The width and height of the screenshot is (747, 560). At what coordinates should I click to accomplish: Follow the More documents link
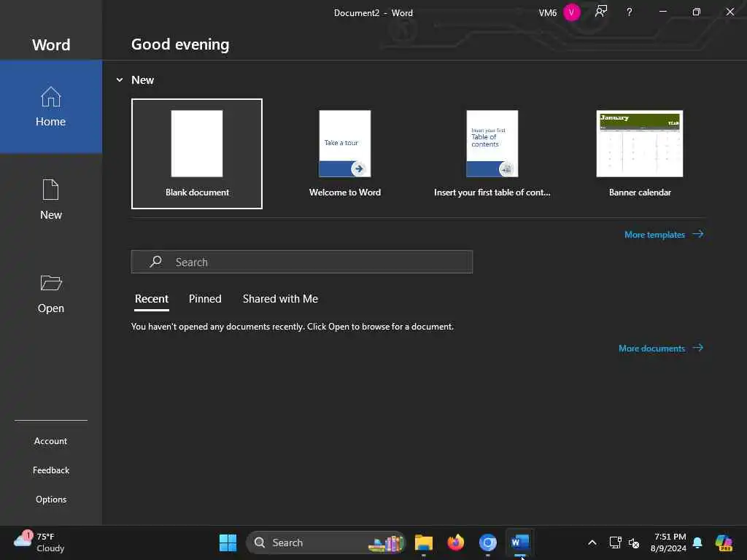click(x=651, y=349)
